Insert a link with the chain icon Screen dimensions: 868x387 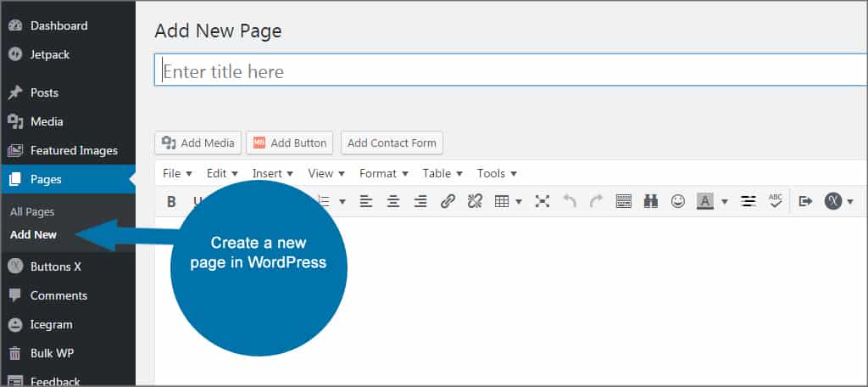[448, 201]
